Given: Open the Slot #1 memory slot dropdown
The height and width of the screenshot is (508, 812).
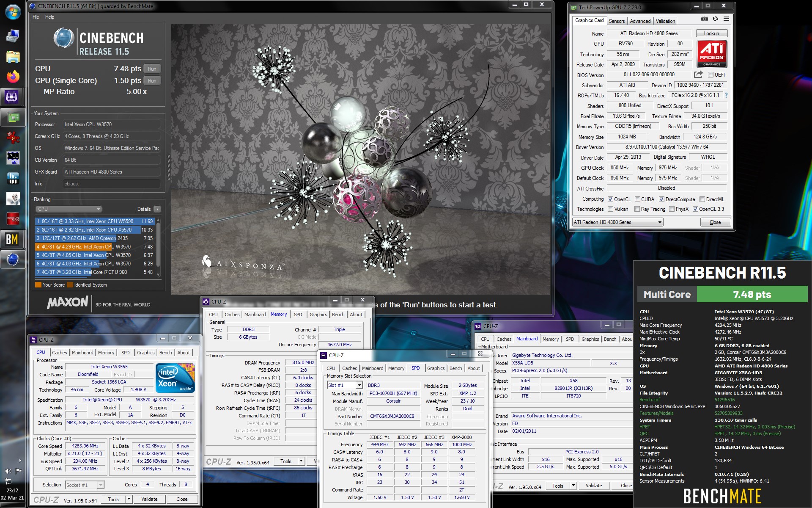Looking at the screenshot, I should [x=345, y=385].
